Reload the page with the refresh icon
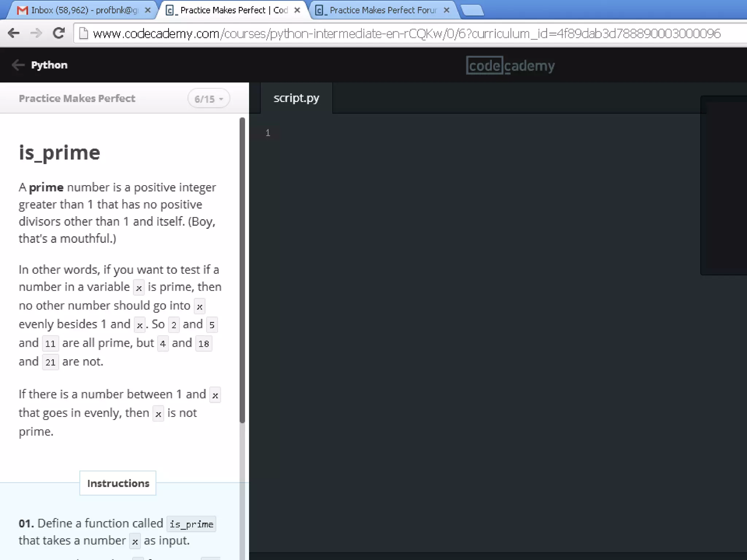 pyautogui.click(x=58, y=33)
